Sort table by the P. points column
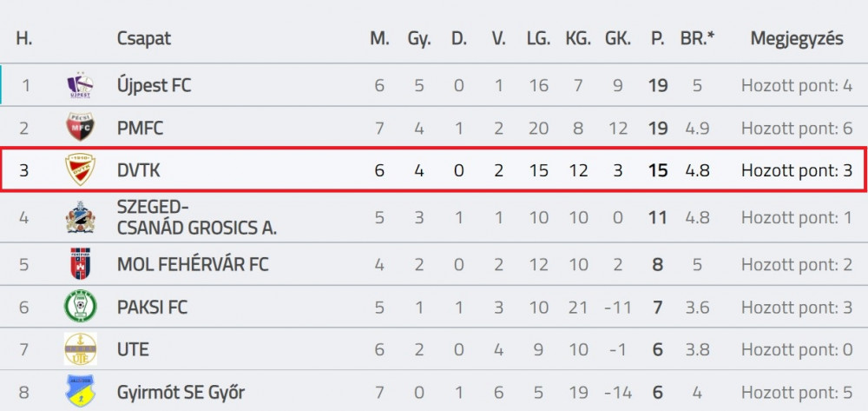 pyautogui.click(x=658, y=39)
